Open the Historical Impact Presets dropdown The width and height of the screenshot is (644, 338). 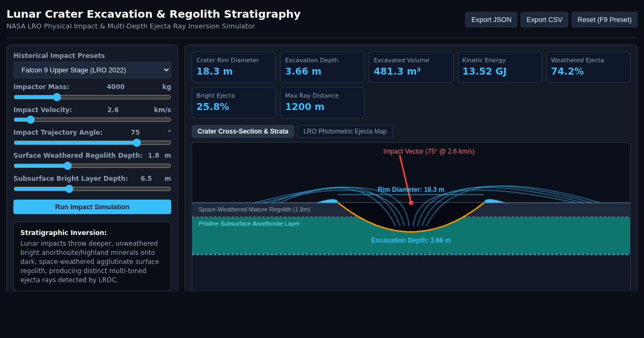point(92,70)
